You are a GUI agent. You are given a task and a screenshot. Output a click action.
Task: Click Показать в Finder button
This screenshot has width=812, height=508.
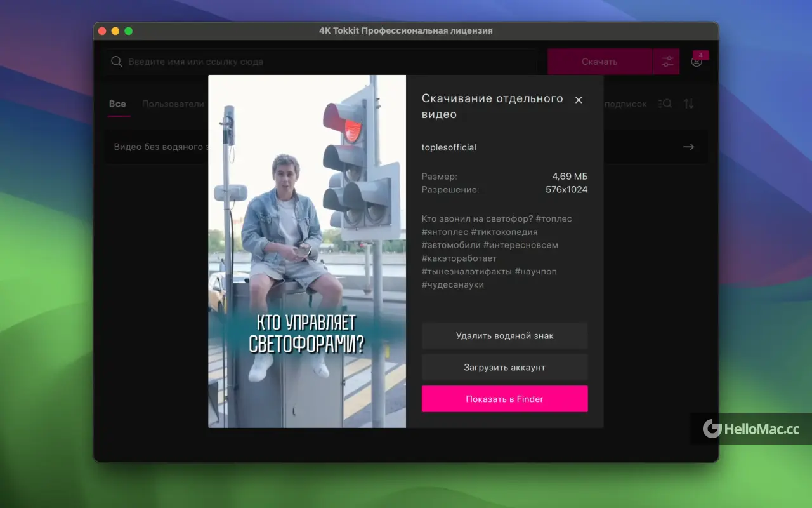click(x=504, y=399)
